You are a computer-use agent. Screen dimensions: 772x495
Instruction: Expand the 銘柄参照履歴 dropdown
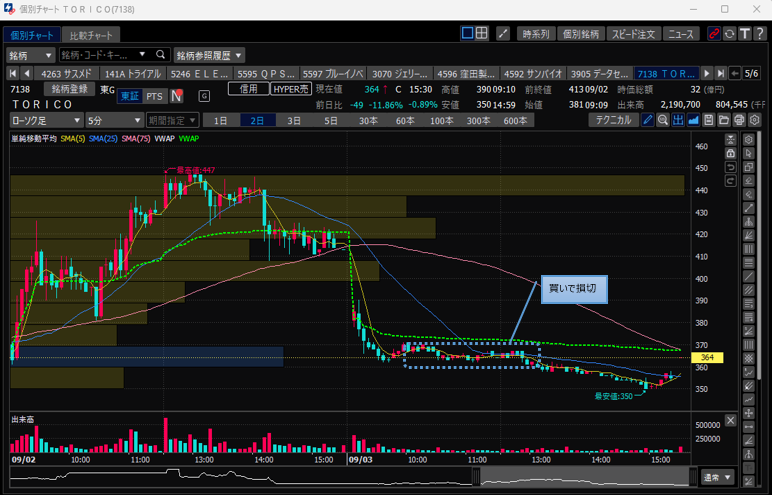pyautogui.click(x=208, y=54)
